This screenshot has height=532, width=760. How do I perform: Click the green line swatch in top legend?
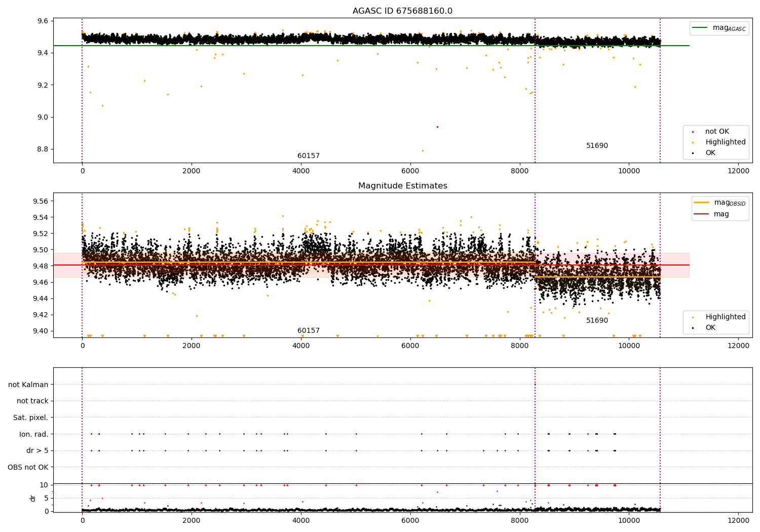[701, 28]
